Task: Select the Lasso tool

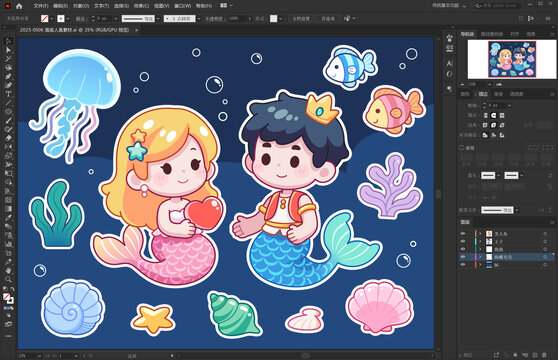Action: pyautogui.click(x=8, y=68)
